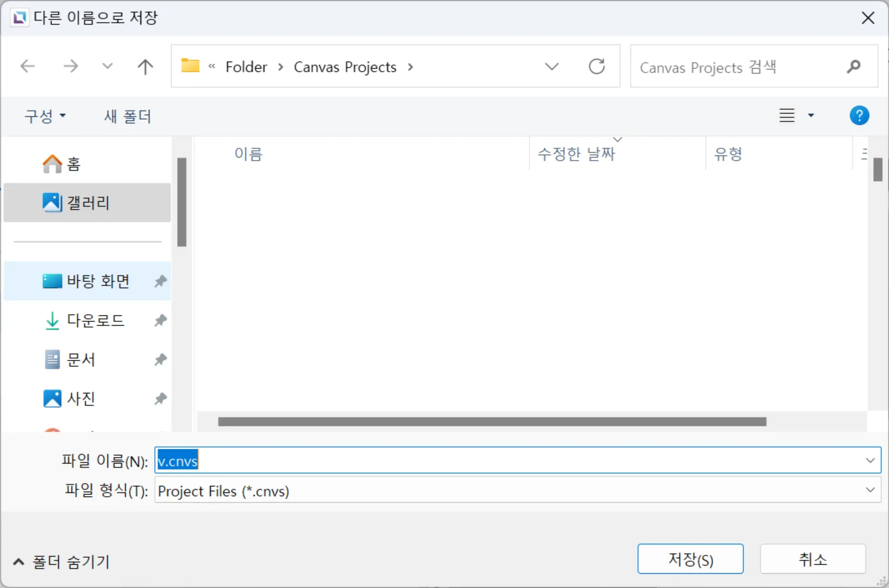The width and height of the screenshot is (889, 588).
Task: Refresh the Canvas Projects folder listing
Action: click(596, 66)
